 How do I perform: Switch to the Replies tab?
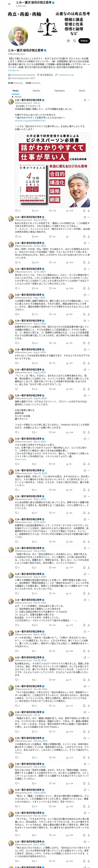[36, 91]
